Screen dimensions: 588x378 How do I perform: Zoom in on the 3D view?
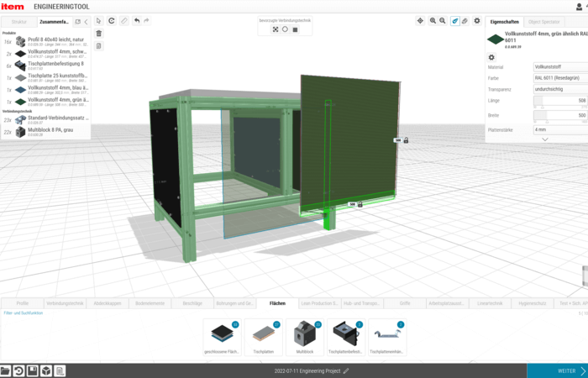(x=433, y=20)
